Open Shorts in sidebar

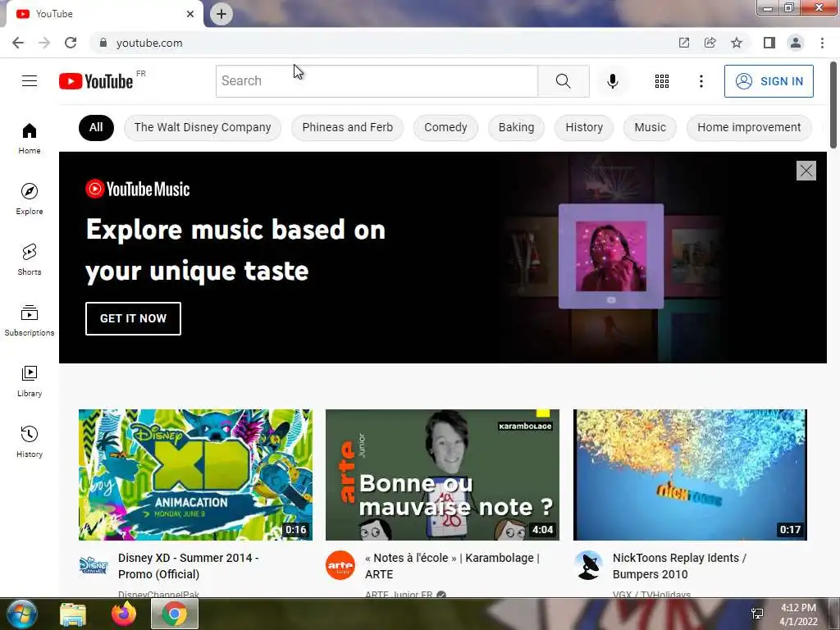coord(30,260)
